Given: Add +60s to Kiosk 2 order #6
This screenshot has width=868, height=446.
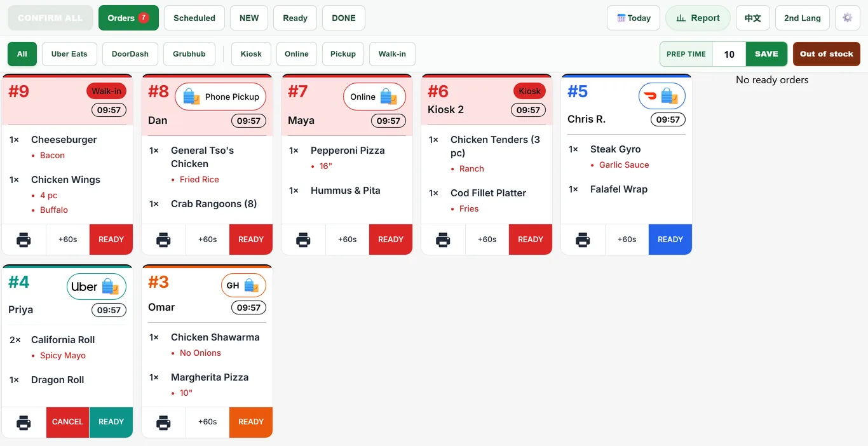Looking at the screenshot, I should [x=487, y=240].
